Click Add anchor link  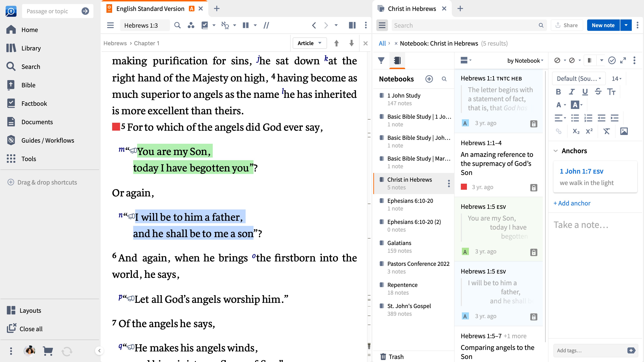click(572, 203)
